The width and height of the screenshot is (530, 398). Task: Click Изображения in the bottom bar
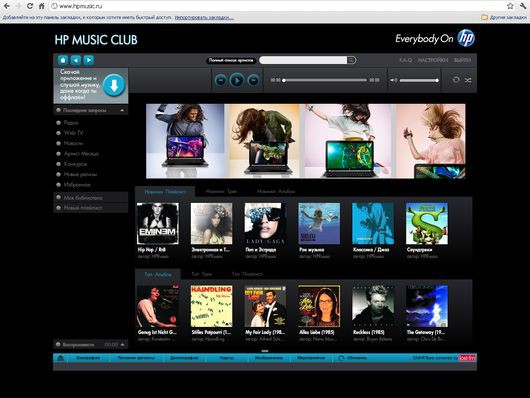coord(269,358)
